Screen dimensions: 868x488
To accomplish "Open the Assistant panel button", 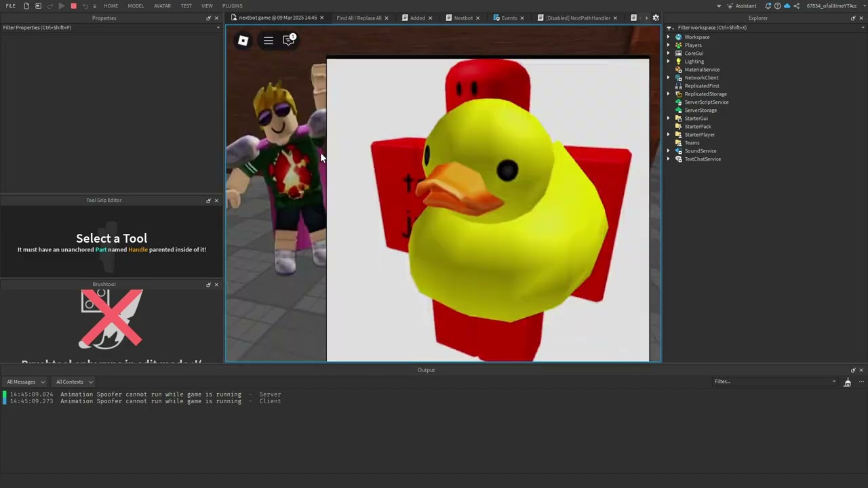I will click(x=741, y=6).
